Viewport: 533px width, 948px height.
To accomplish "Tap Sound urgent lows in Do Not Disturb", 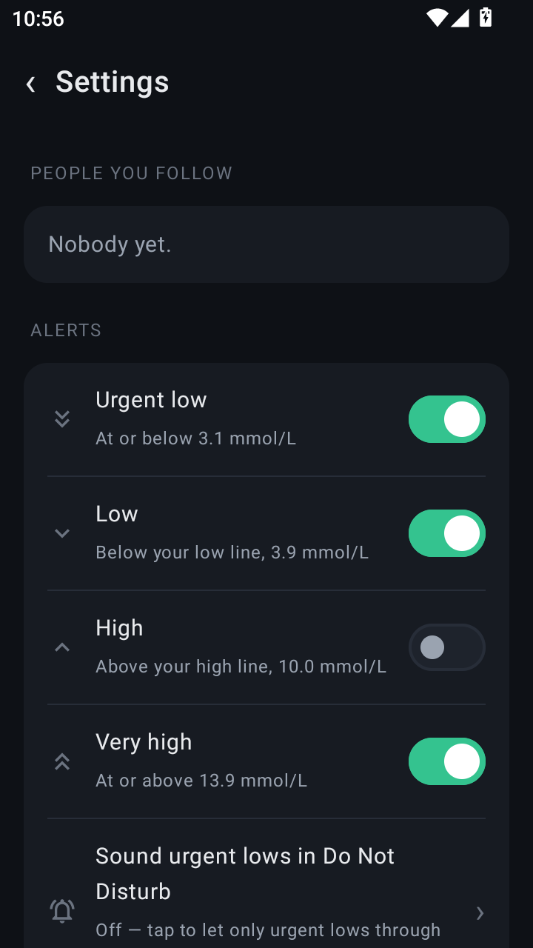I will [x=245, y=874].
